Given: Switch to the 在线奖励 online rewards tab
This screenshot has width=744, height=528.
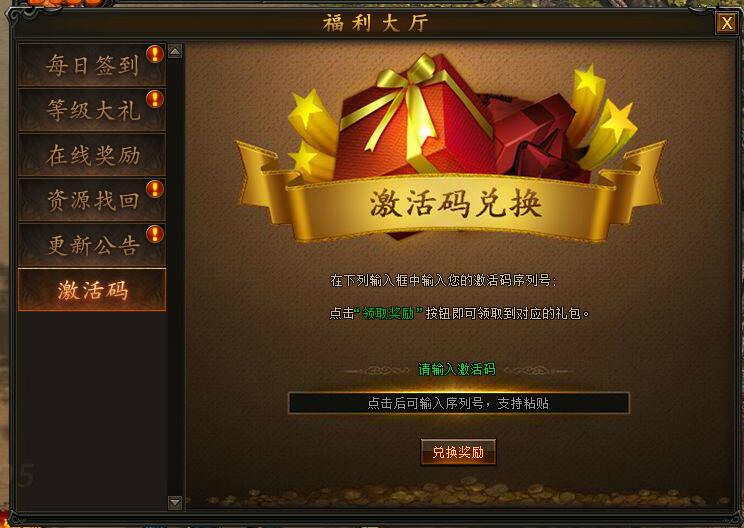Looking at the screenshot, I should (92, 155).
